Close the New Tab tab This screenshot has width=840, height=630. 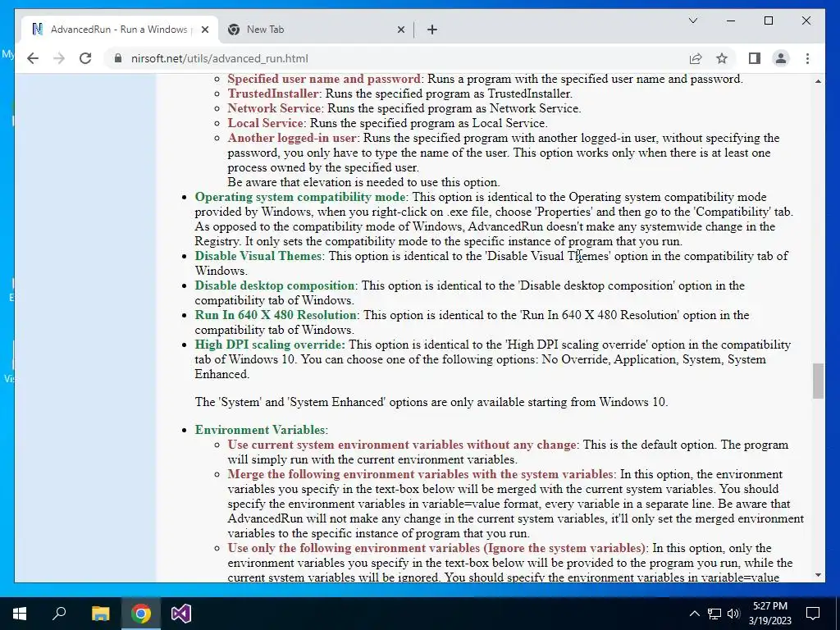(400, 30)
